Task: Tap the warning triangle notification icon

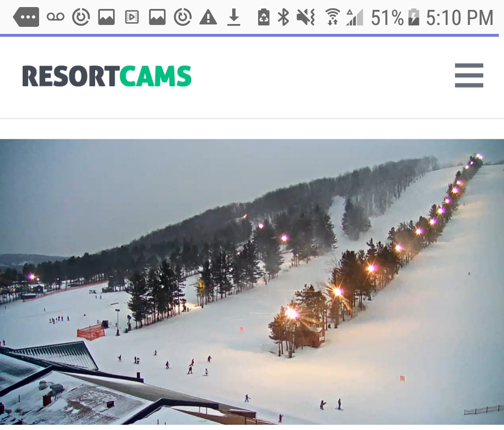Action: (x=208, y=17)
